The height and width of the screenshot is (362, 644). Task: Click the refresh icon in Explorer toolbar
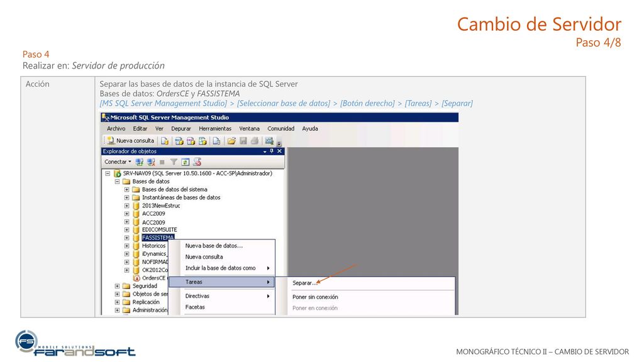(x=186, y=162)
